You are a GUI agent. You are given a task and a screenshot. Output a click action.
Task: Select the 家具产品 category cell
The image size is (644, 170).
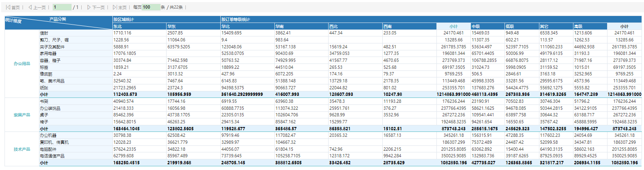pos(22,115)
